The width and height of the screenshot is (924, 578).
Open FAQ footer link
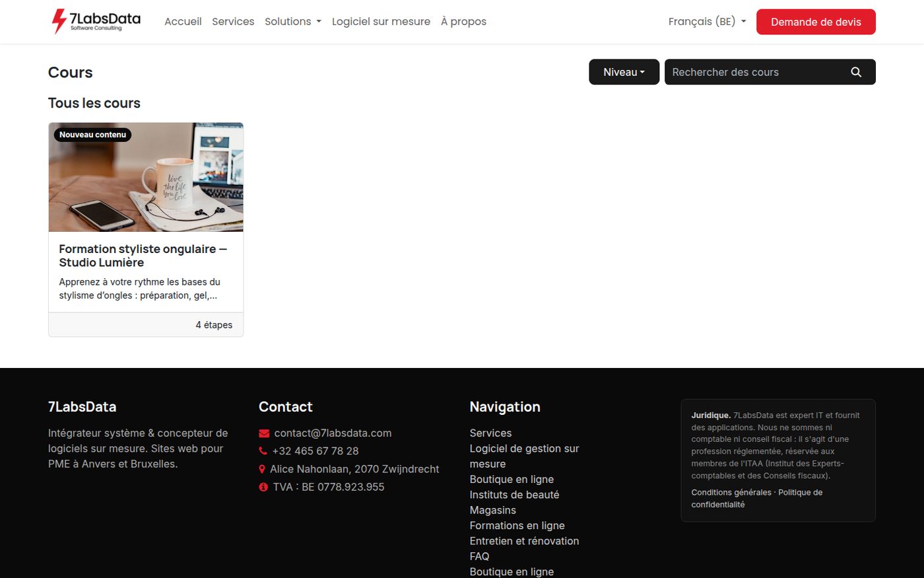(479, 556)
